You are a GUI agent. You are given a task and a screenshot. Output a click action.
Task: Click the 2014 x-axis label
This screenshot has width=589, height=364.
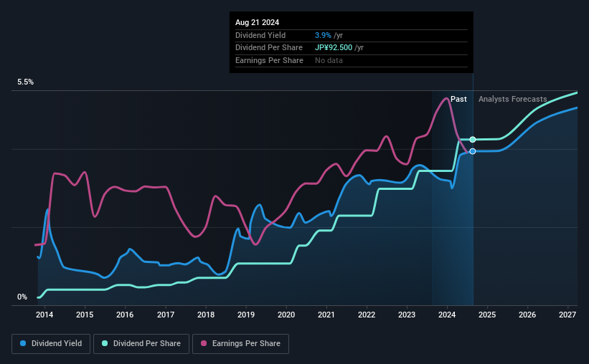click(x=44, y=315)
